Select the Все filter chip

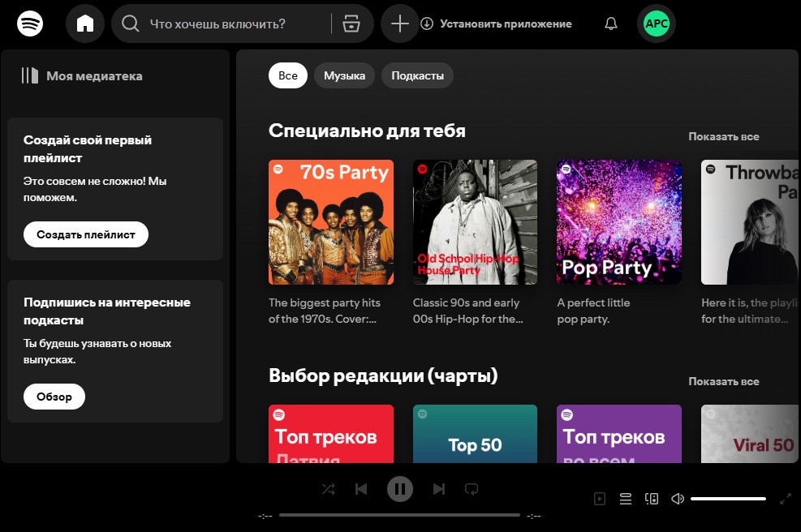click(287, 75)
